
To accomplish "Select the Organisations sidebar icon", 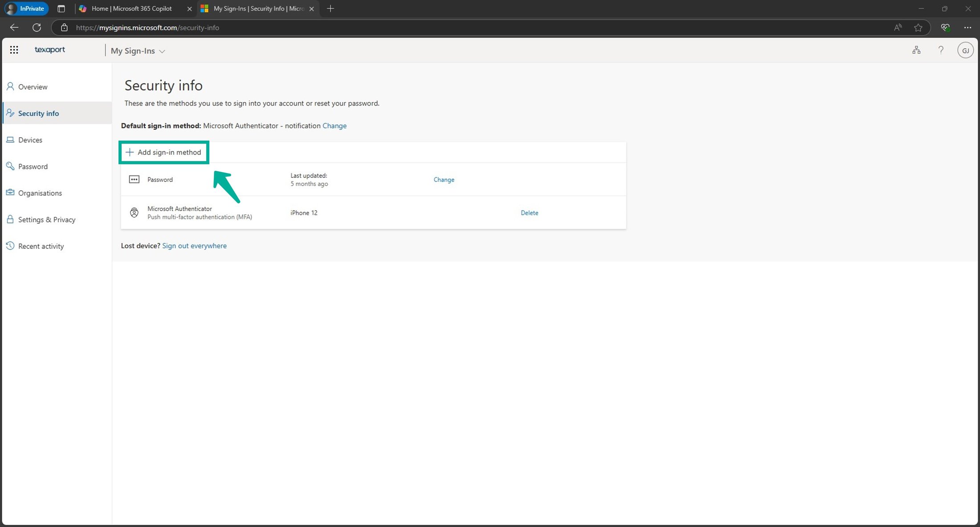I will coord(40,193).
